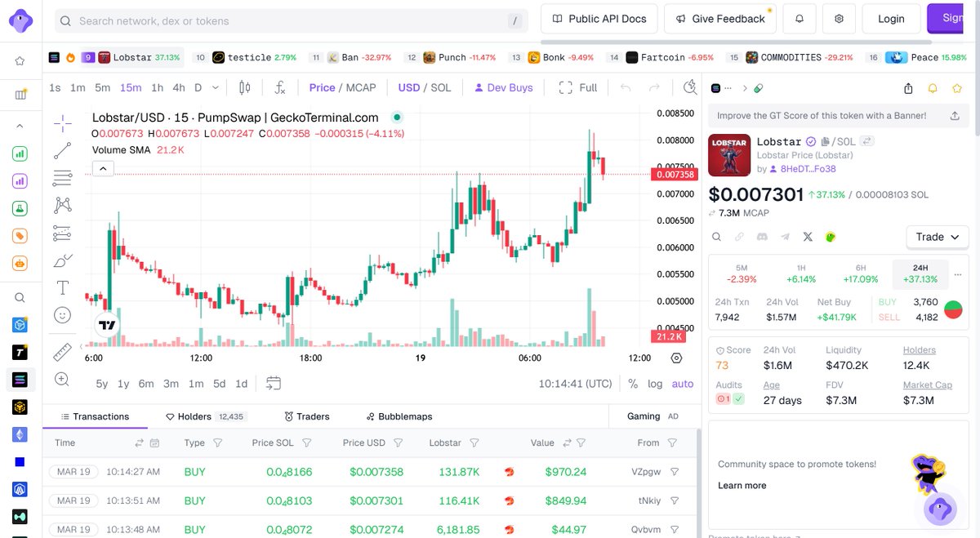The width and height of the screenshot is (980, 538).
Task: Click the Login button
Action: click(891, 19)
